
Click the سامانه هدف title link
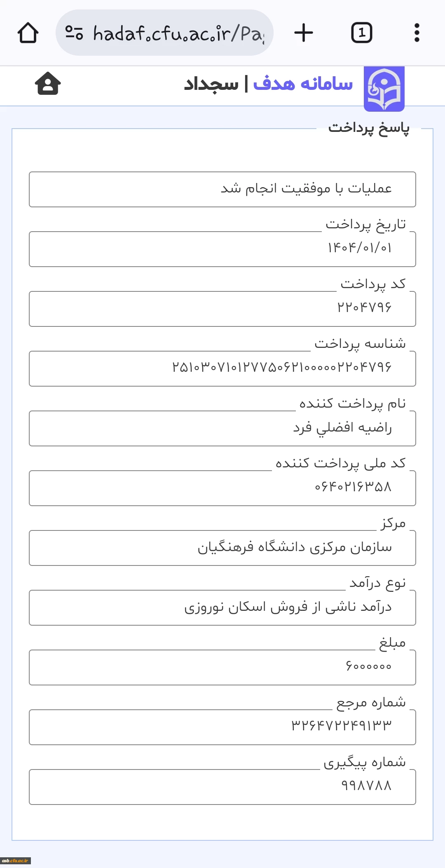click(303, 84)
